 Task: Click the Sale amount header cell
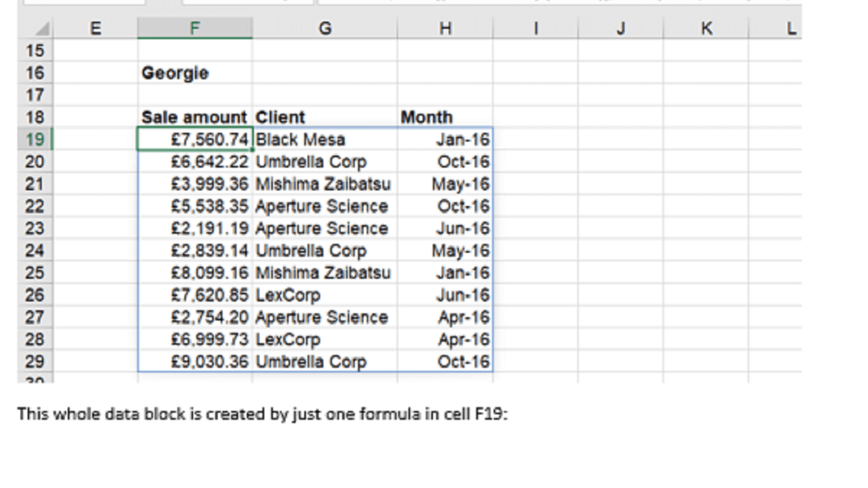[194, 117]
